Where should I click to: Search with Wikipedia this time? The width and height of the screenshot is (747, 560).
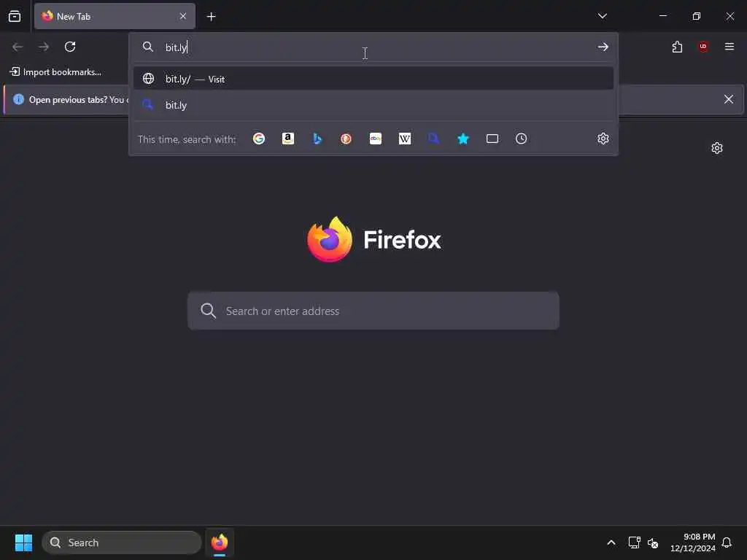(404, 139)
